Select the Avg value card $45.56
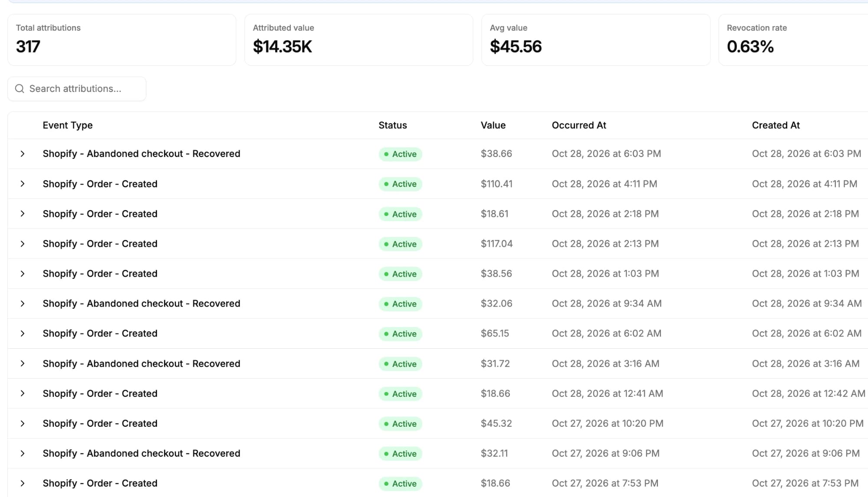868x497 pixels. [x=596, y=40]
